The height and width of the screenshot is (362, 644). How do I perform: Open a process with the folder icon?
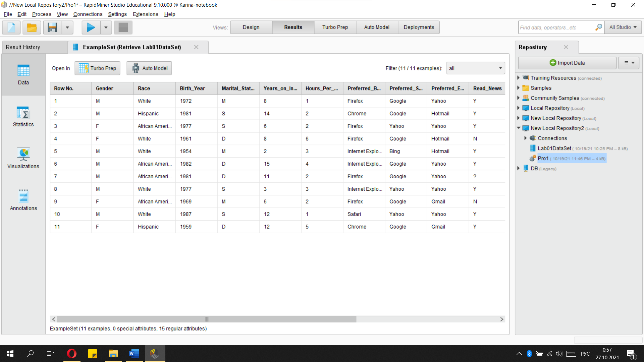pyautogui.click(x=32, y=27)
